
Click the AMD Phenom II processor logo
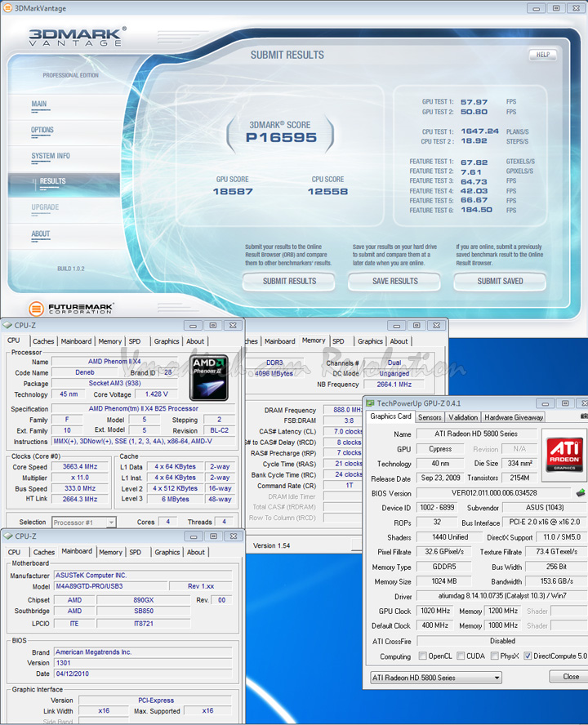(x=209, y=377)
